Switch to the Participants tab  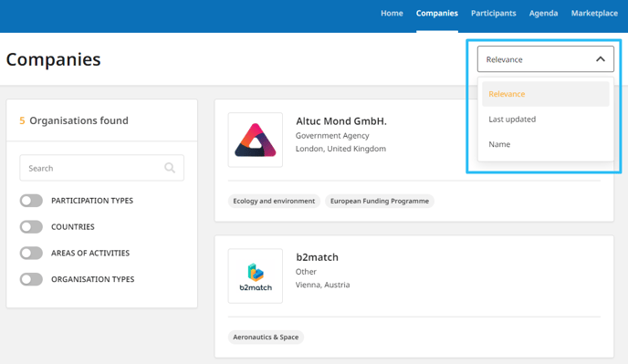[x=494, y=13]
